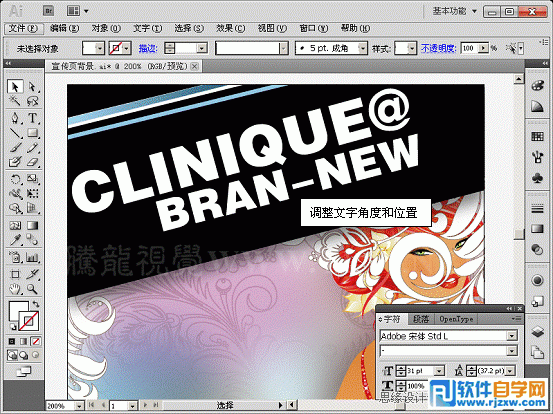Click the vertical scrollbar up arrow
Image resolution: width=553 pixels, height=414 pixels.
pyautogui.click(x=518, y=79)
